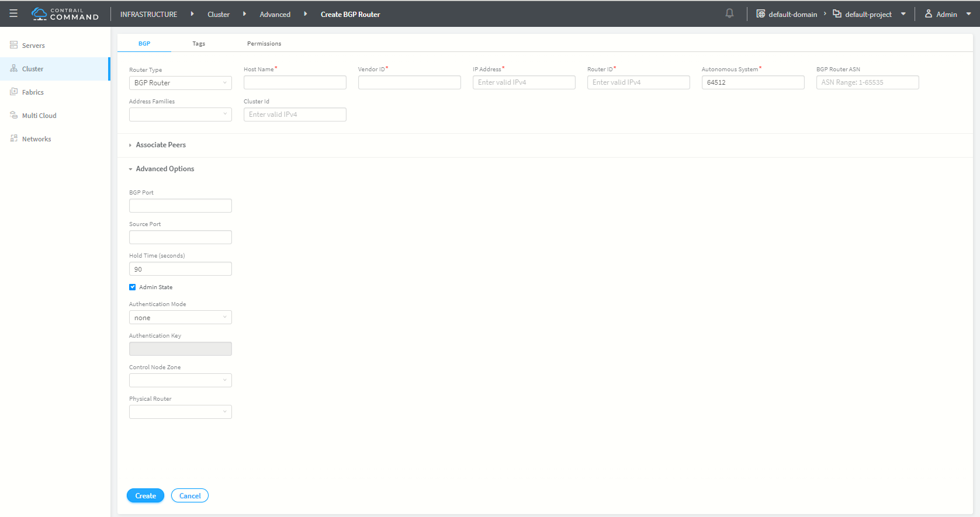This screenshot has height=517, width=980.
Task: Click the Networks sidebar icon
Action: [x=14, y=138]
